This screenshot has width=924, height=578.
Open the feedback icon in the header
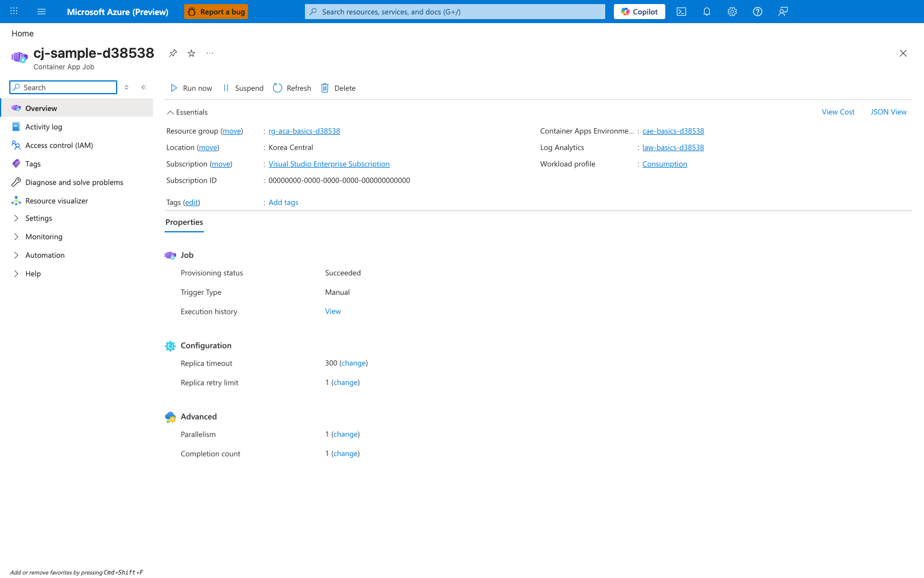783,12
